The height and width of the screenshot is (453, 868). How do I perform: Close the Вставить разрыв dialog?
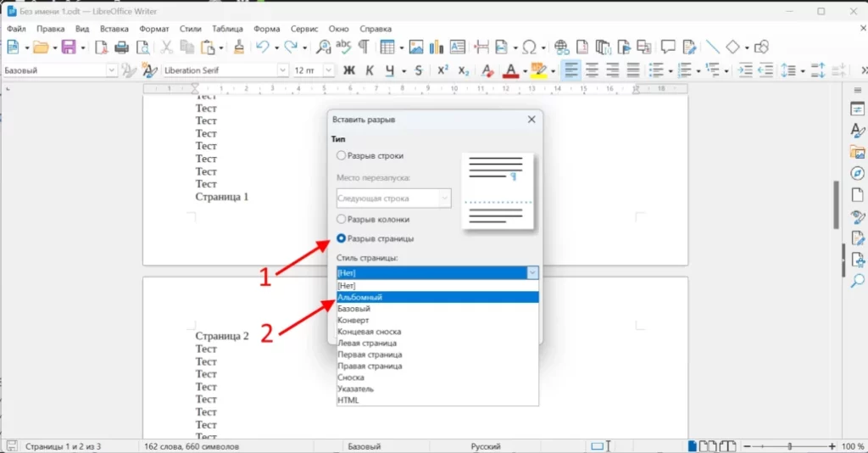[x=531, y=119]
